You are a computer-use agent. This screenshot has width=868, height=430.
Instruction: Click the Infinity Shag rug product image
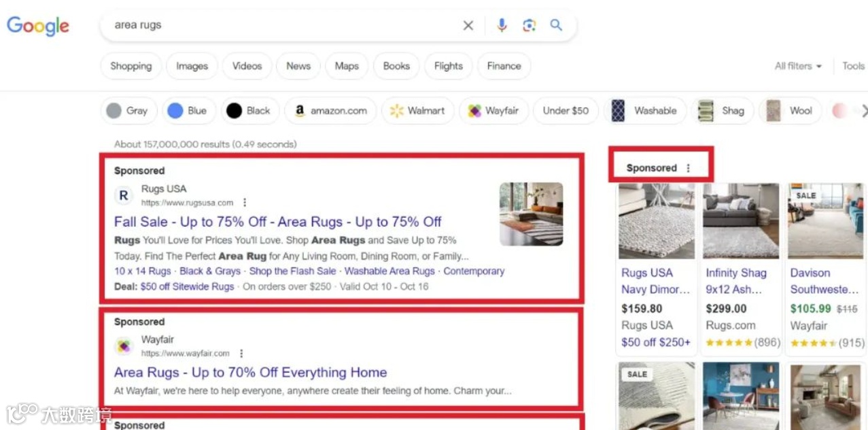(x=741, y=221)
